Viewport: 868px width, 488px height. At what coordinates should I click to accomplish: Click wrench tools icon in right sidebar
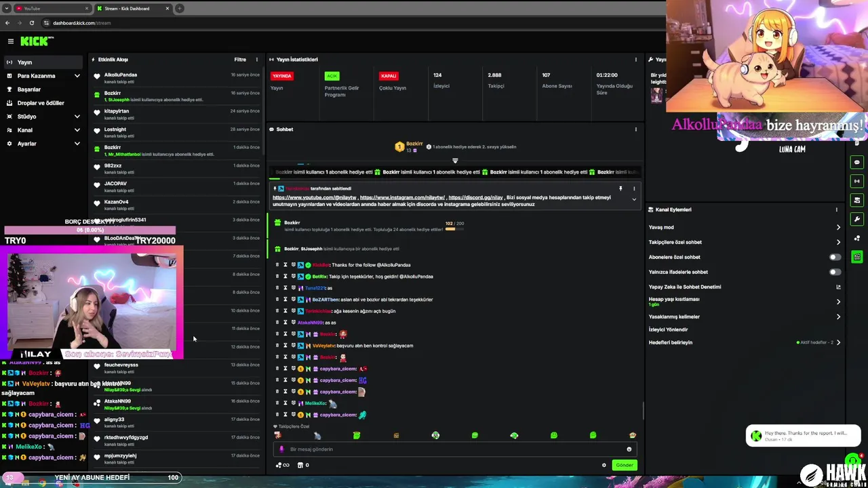857,220
